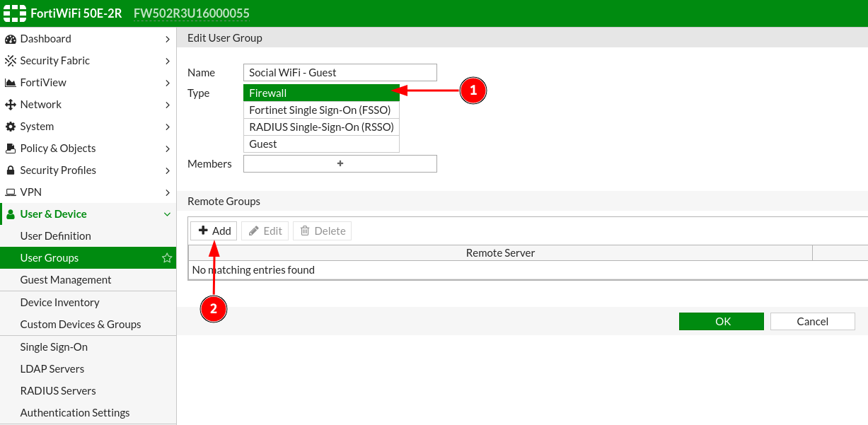Expand the Policy & Objects menu chevron
Viewport: 868px width, 425px height.
(x=167, y=149)
